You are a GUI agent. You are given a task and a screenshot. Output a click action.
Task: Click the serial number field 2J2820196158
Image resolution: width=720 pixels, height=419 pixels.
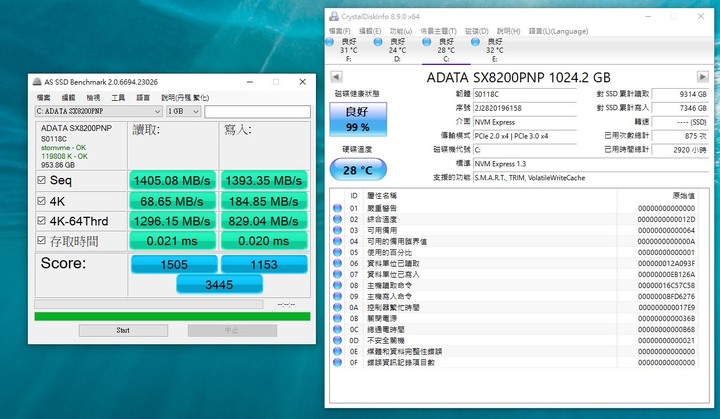click(x=524, y=108)
